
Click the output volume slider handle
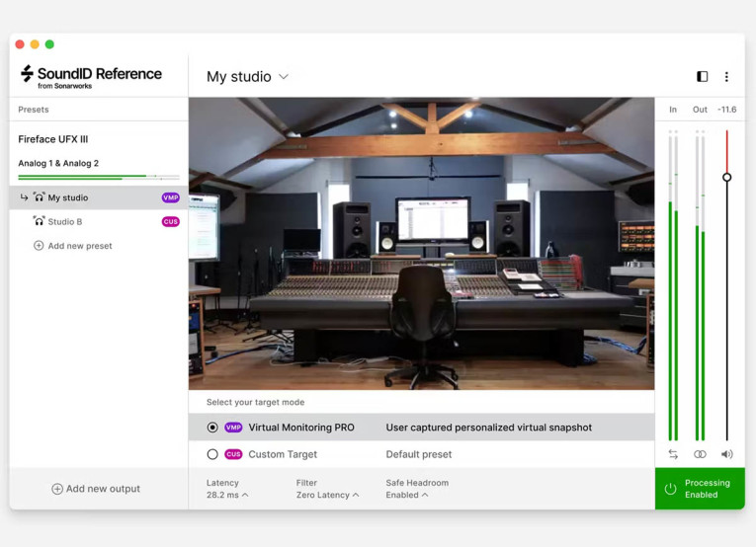726,178
